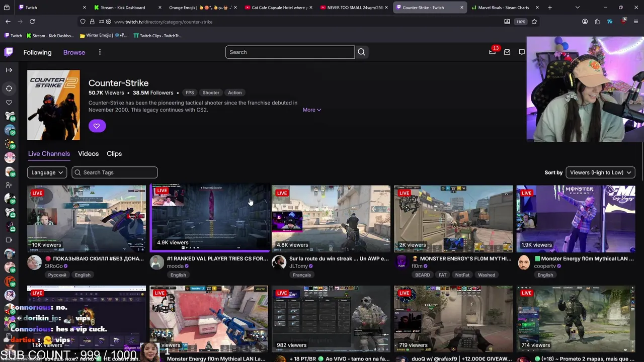644x362 pixels.
Task: Open the browser hamburger menu
Action: click(x=636, y=22)
